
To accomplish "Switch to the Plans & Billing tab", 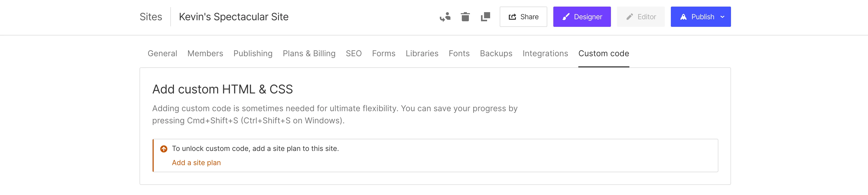I will coord(309,53).
